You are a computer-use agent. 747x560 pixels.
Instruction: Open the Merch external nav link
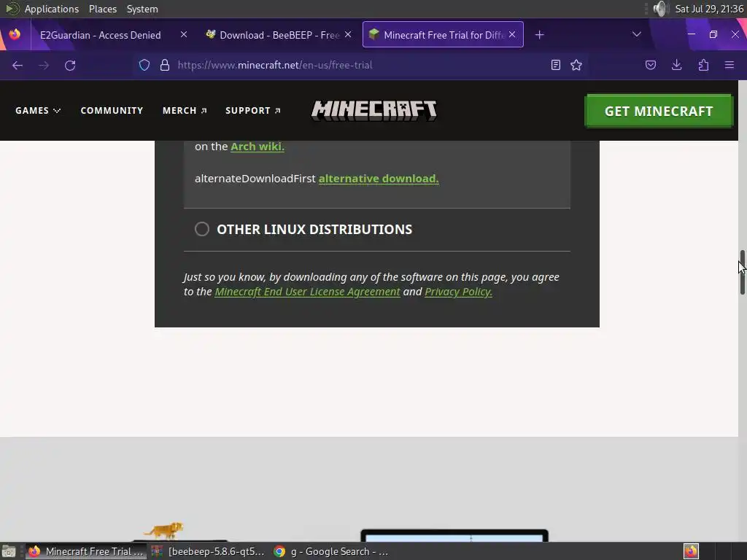coord(185,111)
